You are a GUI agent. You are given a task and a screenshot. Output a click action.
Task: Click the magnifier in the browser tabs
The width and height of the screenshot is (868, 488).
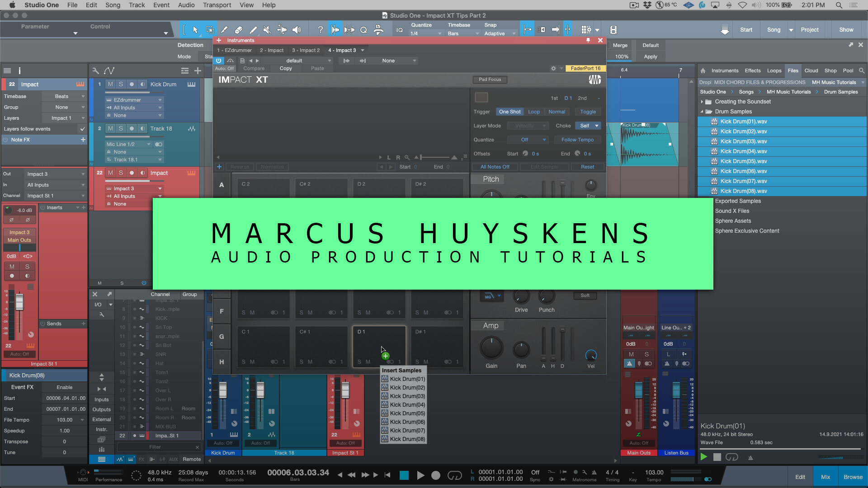pyautogui.click(x=861, y=70)
